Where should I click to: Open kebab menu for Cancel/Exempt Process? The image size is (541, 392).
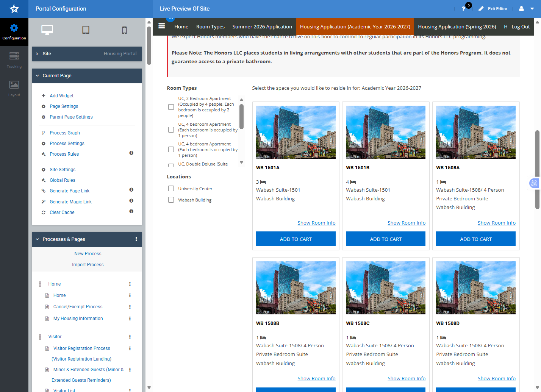click(130, 307)
